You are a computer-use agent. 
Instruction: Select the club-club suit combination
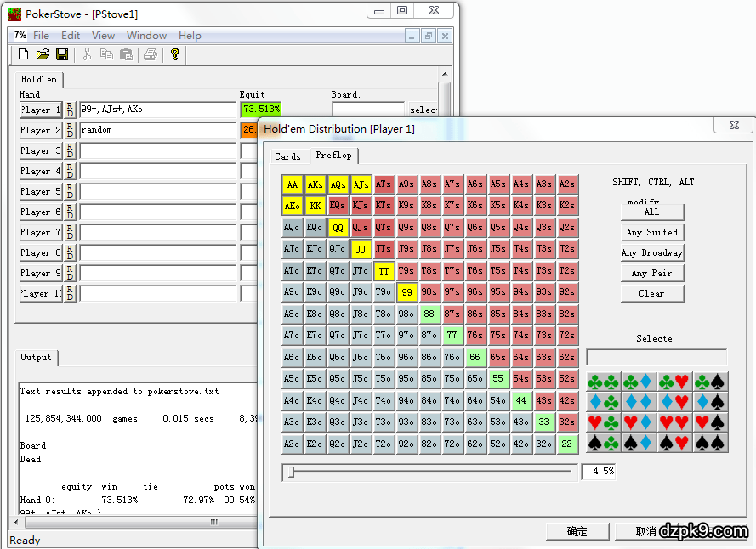click(604, 382)
